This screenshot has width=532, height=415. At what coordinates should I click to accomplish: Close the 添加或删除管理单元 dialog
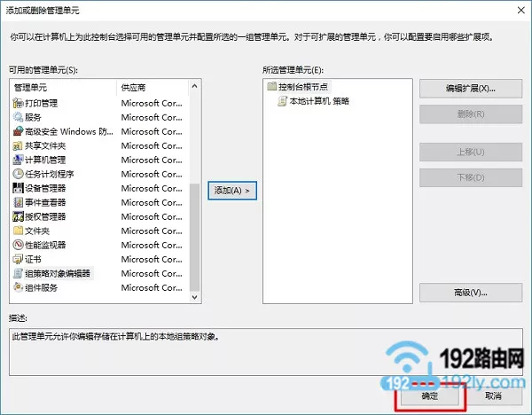520,10
